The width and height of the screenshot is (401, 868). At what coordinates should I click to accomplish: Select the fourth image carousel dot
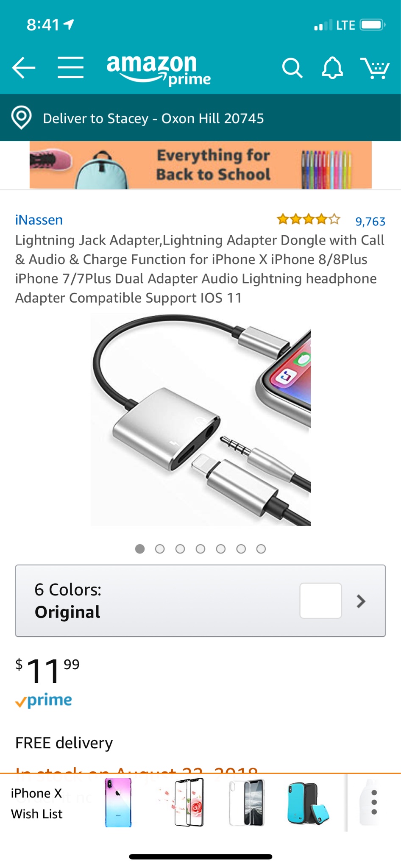pyautogui.click(x=200, y=549)
